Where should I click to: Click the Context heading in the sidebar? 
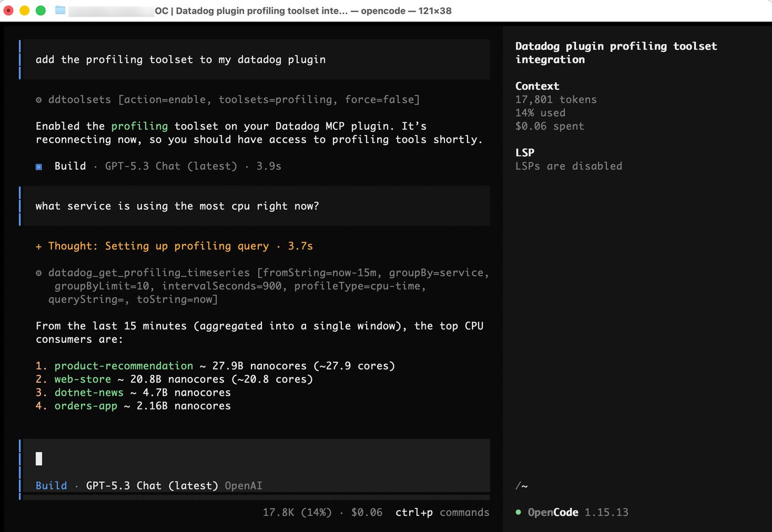[537, 86]
